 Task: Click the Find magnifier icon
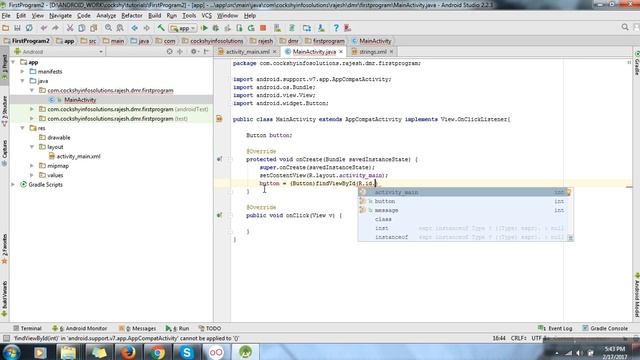point(108,28)
